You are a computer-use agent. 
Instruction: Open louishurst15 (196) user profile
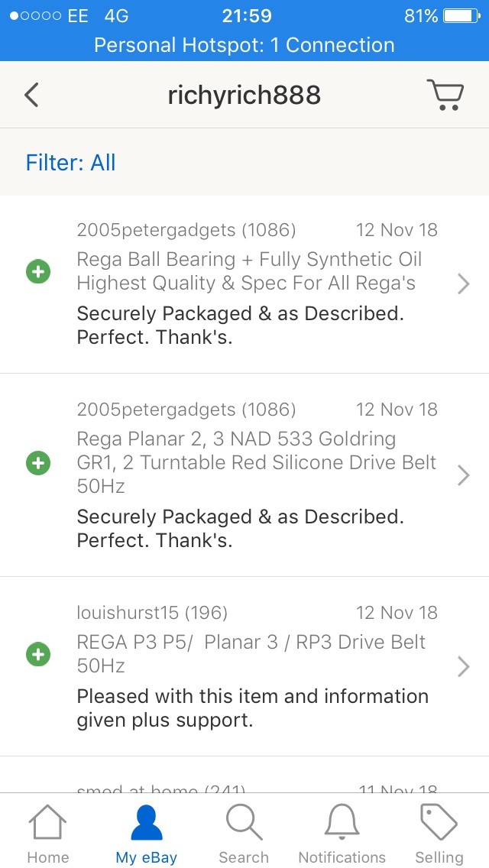[152, 613]
